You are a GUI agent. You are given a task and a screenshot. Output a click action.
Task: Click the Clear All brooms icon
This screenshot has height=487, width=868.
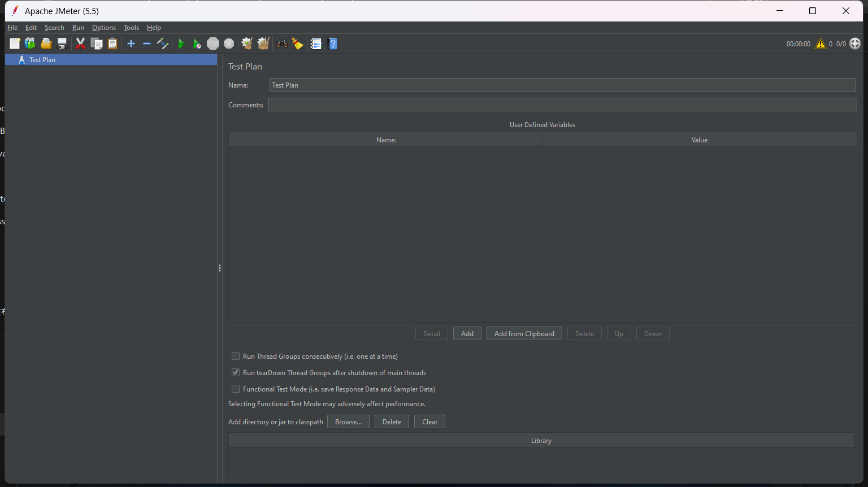click(263, 44)
